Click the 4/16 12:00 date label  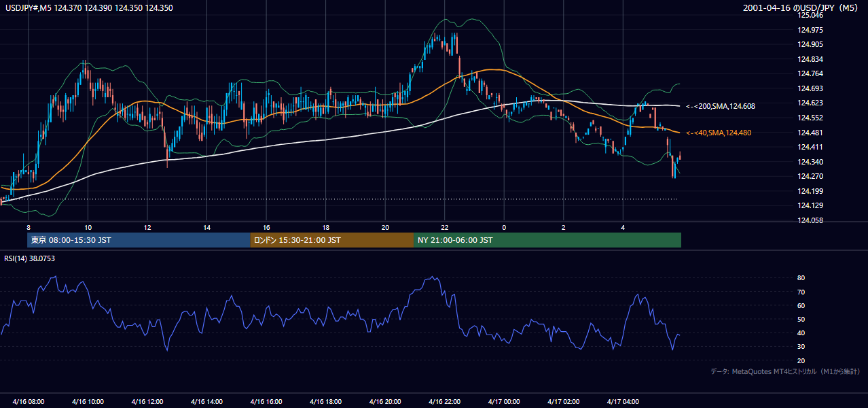tap(147, 401)
